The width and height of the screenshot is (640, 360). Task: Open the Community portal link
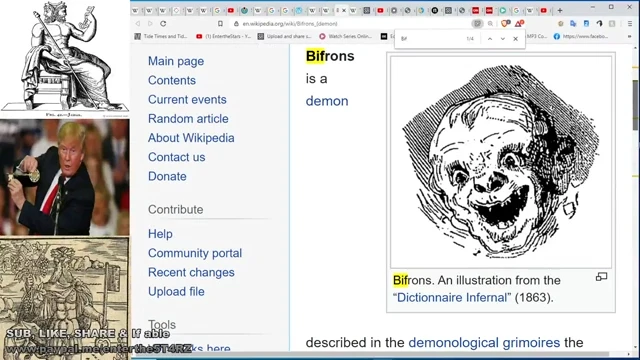point(195,253)
